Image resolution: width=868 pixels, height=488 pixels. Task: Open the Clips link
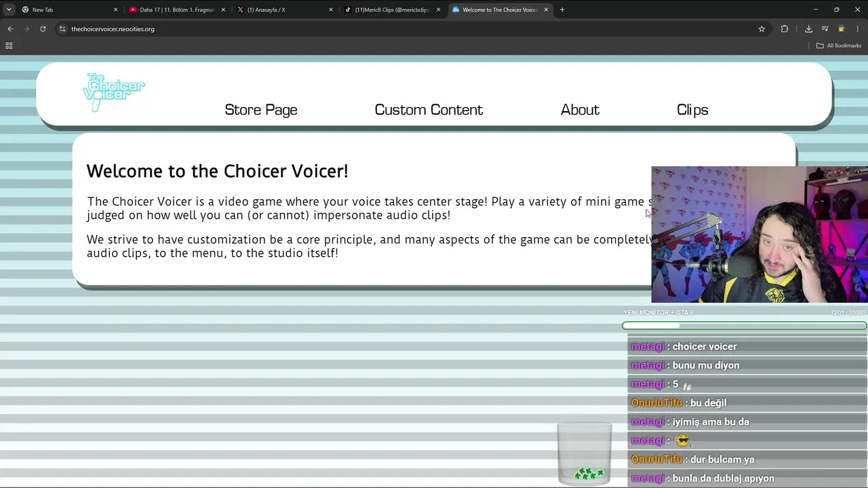coord(692,110)
